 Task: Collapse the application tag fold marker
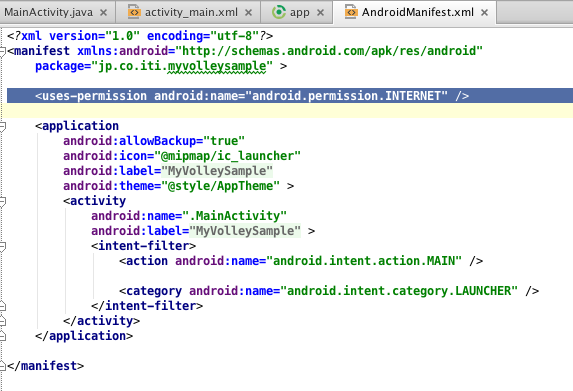point(3,126)
